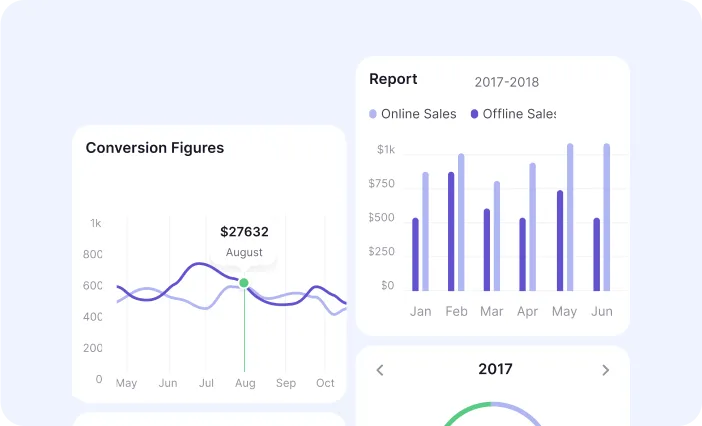Viewport: 702px width, 426px height.
Task: Select Jun online sales light bar
Action: pyautogui.click(x=607, y=217)
